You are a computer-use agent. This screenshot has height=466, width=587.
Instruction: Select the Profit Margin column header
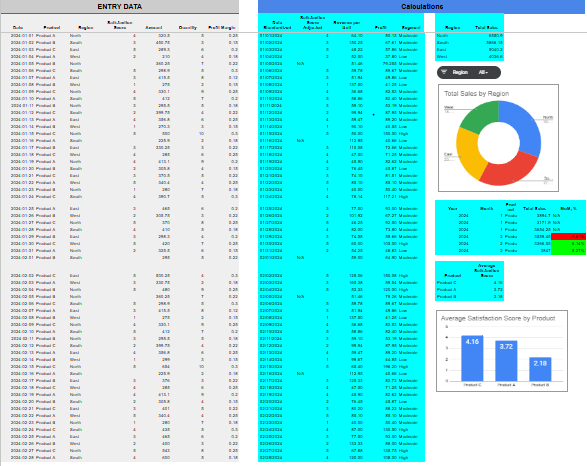222,27
